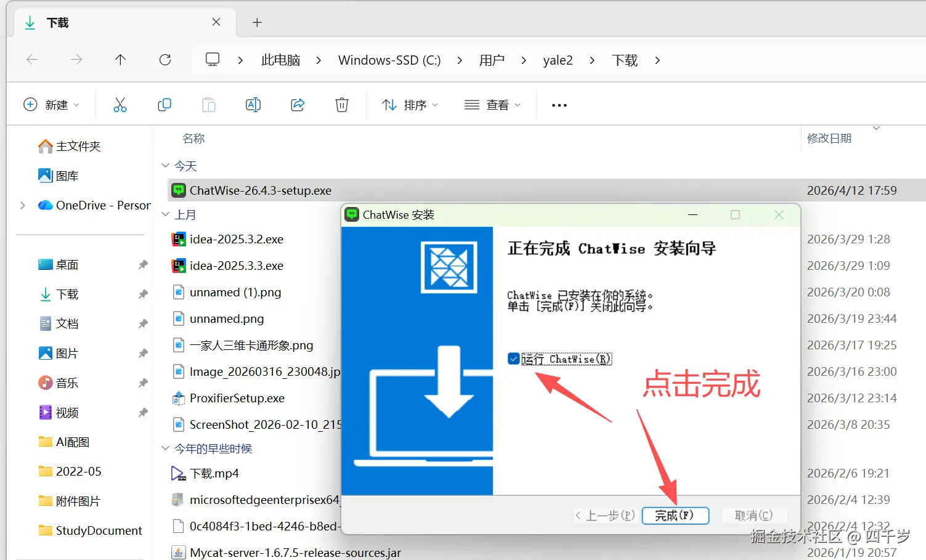Viewport: 926px width, 560px height.
Task: Select the Mycat-server jar file icon
Action: pyautogui.click(x=178, y=553)
